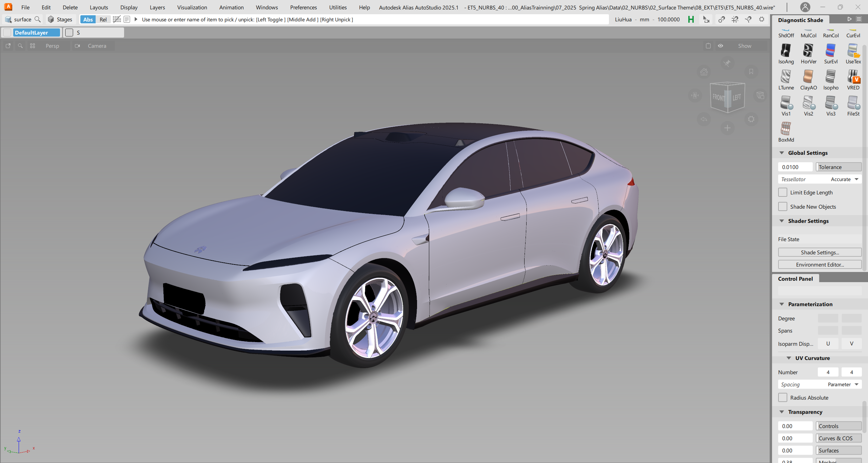The image size is (868, 463).
Task: Enable the VRED shading mode
Action: click(853, 77)
